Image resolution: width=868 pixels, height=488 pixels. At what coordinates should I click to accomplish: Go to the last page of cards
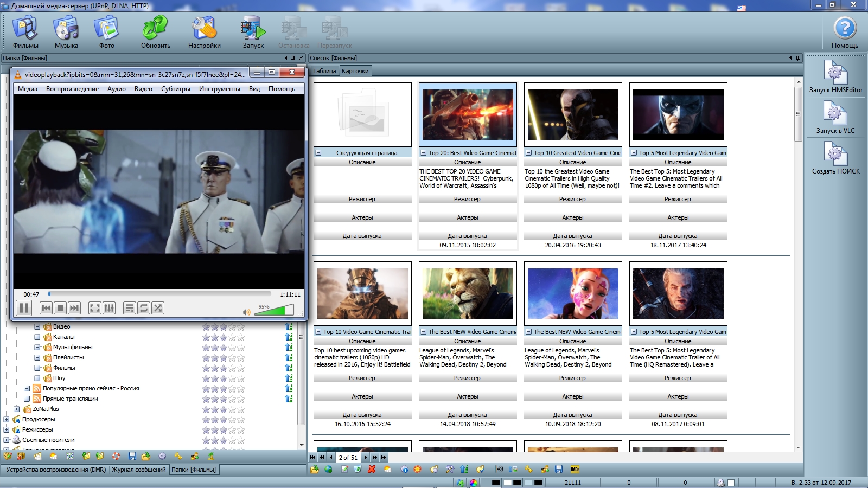(x=384, y=457)
